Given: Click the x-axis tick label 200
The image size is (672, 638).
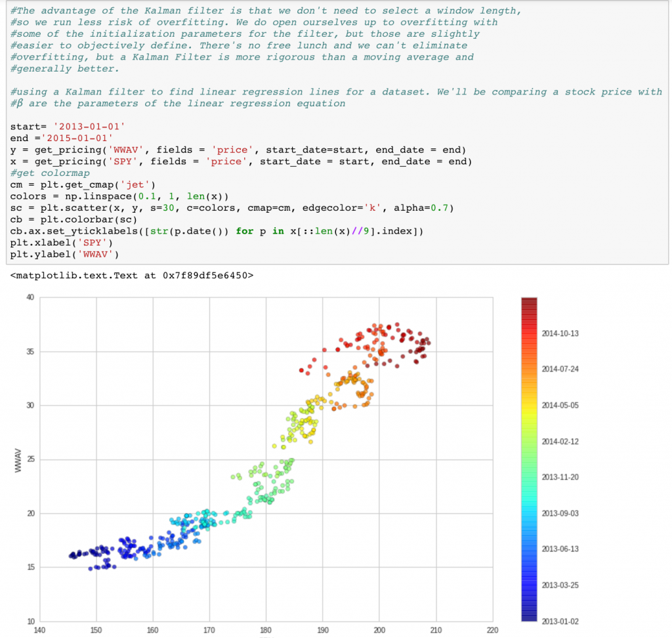Looking at the screenshot, I should 379,630.
